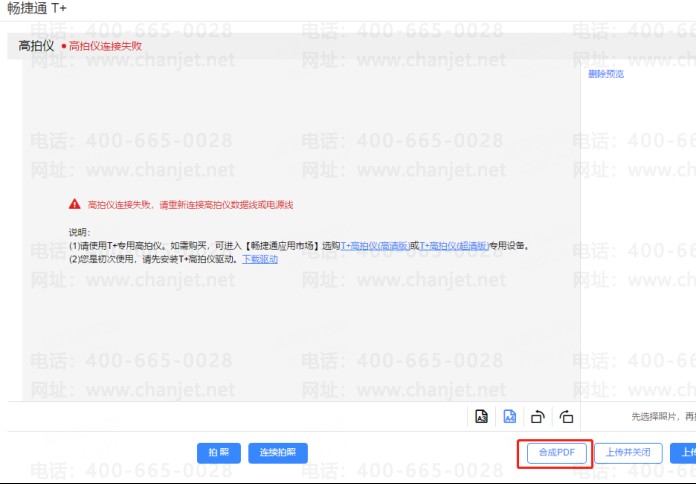Click the cut-off blue 上传 button

click(684, 453)
